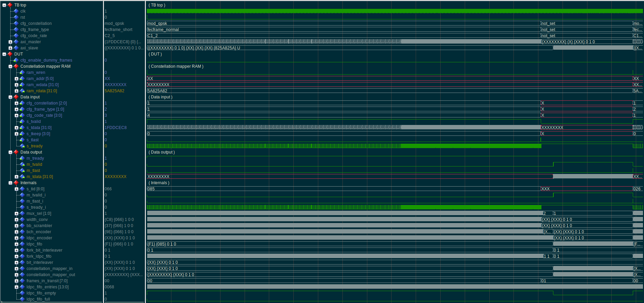The height and width of the screenshot is (303, 644).
Task: Click the red Data output group icon
Action: pyautogui.click(x=16, y=152)
